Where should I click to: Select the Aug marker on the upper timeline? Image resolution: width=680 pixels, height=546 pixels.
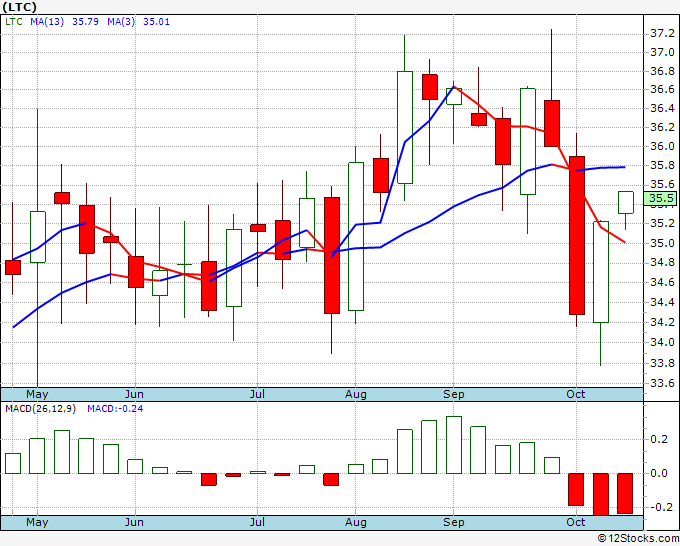point(356,394)
